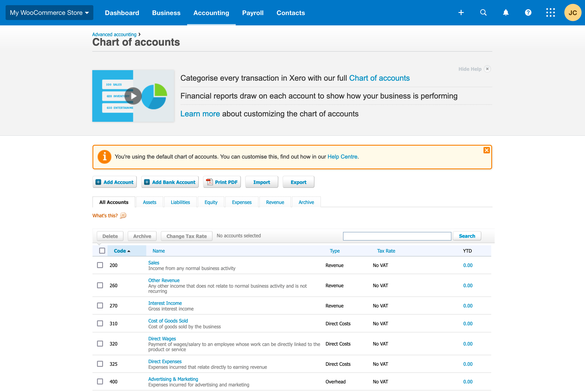
Task: Open the help question mark icon
Action: tap(528, 12)
